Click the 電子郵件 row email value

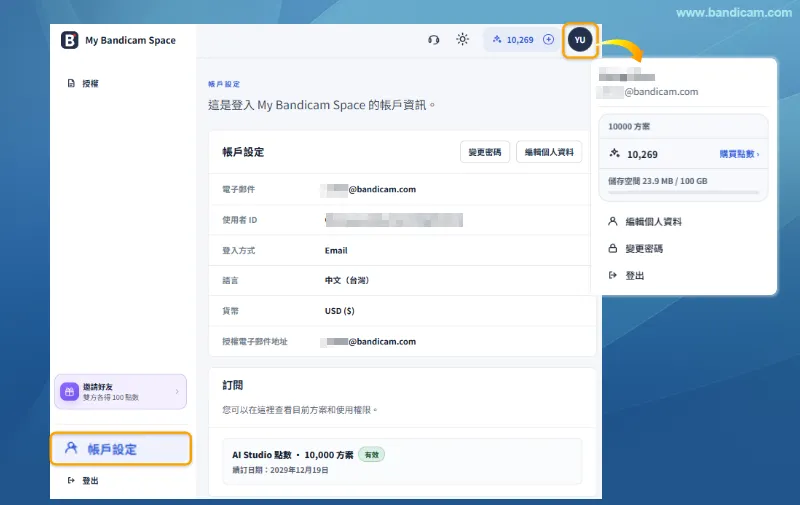[368, 189]
